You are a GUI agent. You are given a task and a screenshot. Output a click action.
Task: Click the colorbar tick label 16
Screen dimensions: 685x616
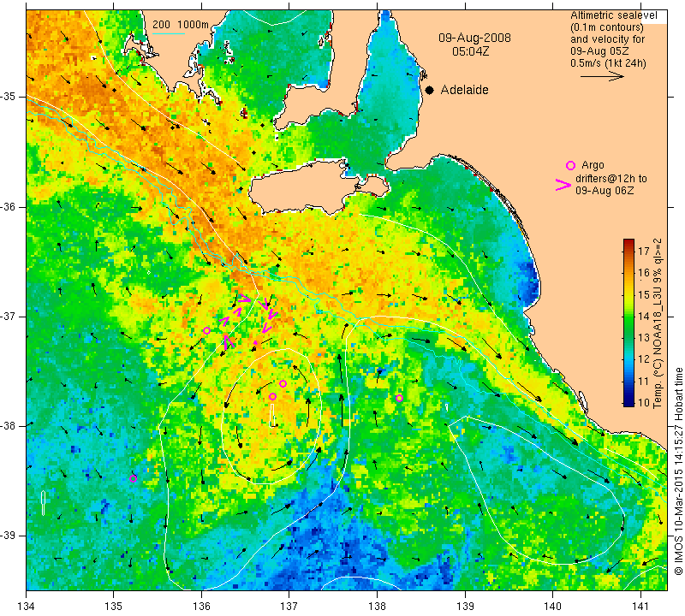click(x=644, y=273)
